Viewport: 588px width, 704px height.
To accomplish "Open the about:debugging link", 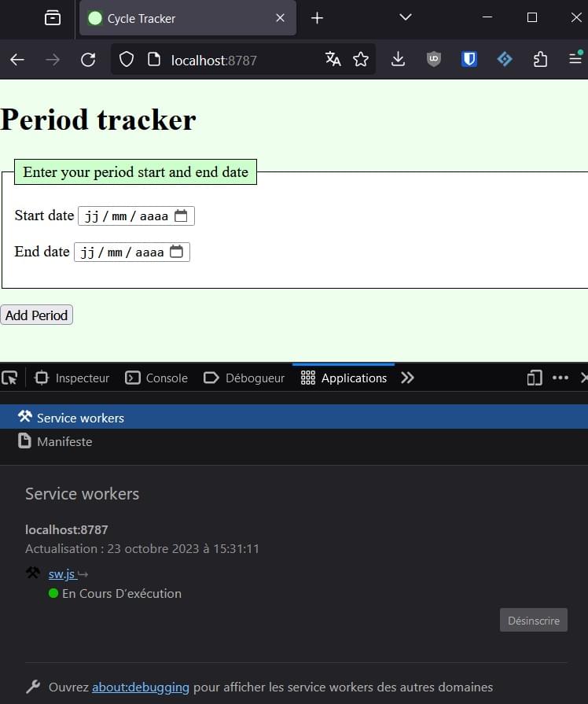I will [x=141, y=687].
